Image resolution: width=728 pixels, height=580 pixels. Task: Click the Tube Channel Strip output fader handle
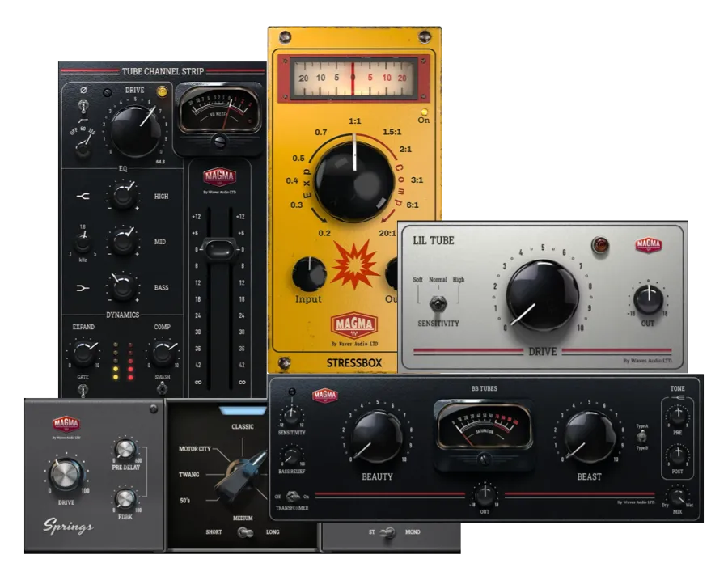point(219,249)
